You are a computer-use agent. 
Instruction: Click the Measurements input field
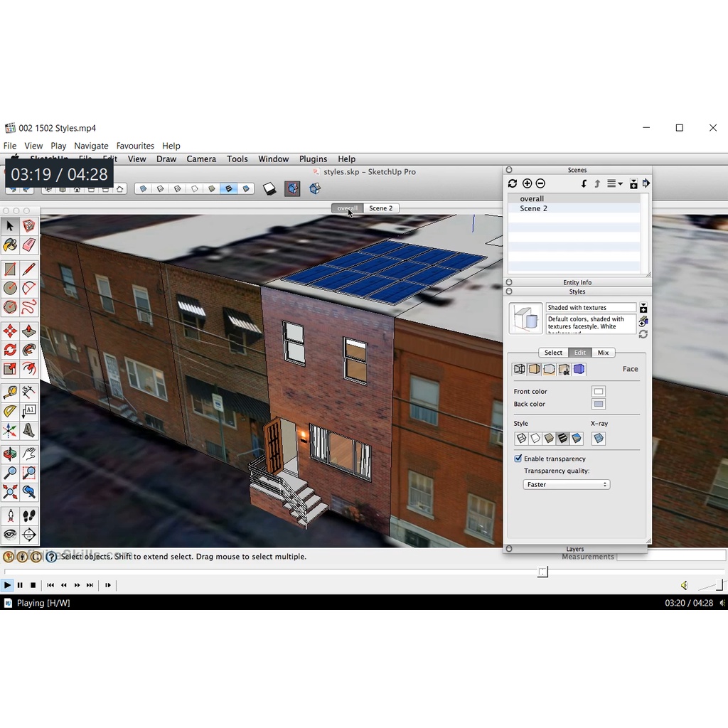click(x=670, y=557)
